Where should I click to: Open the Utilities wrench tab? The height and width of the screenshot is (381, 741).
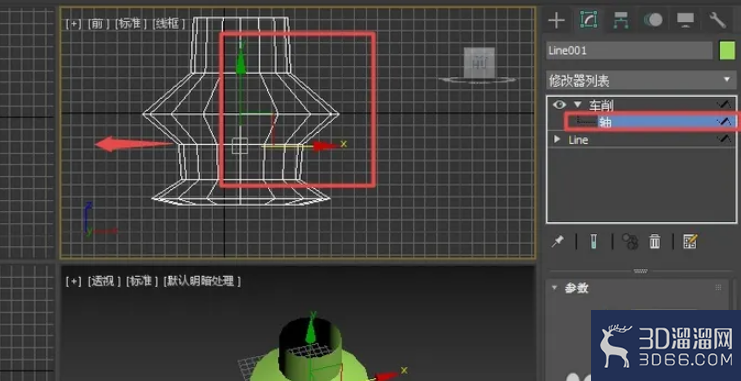717,20
